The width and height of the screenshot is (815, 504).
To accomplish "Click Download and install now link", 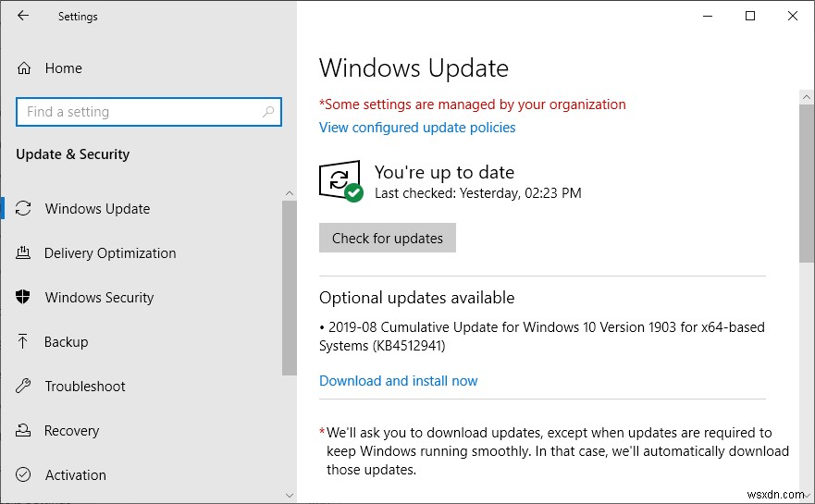I will pyautogui.click(x=399, y=381).
